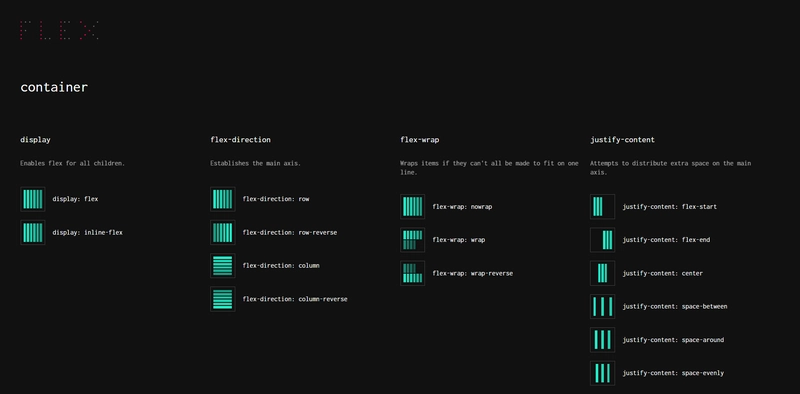Select the justify-content: flex-end icon

click(x=603, y=240)
